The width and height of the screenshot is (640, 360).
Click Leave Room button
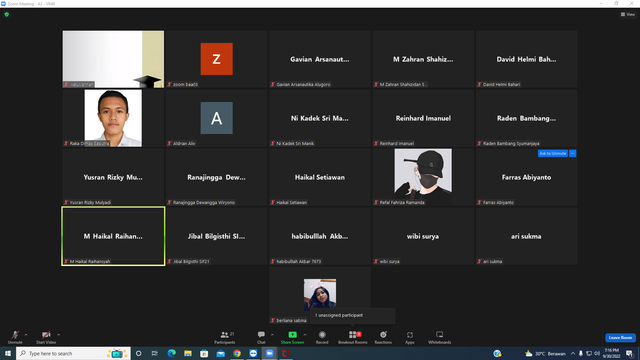tap(620, 338)
